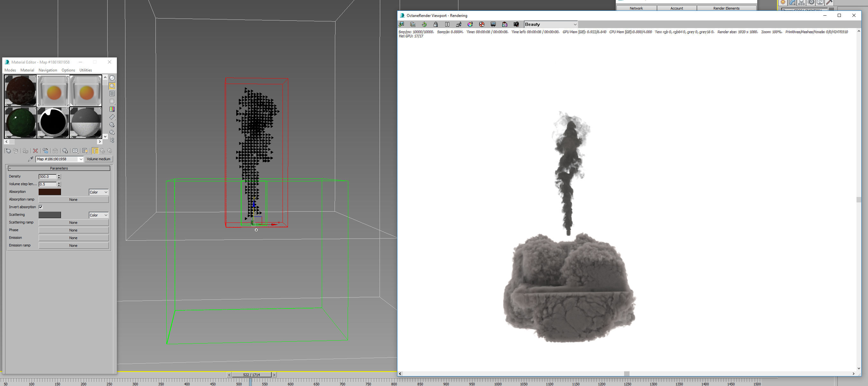Restart render with green refresh icon
This screenshot has height=386, width=868.
(424, 24)
